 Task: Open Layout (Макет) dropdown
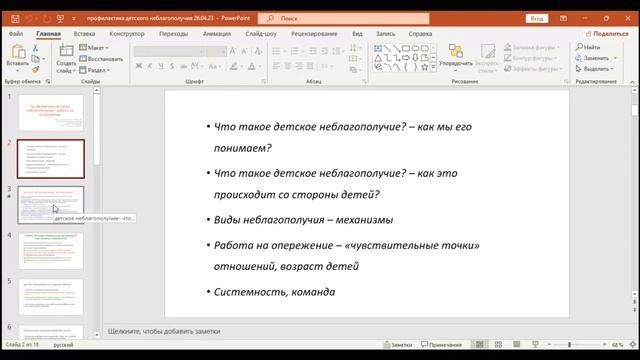[x=94, y=48]
